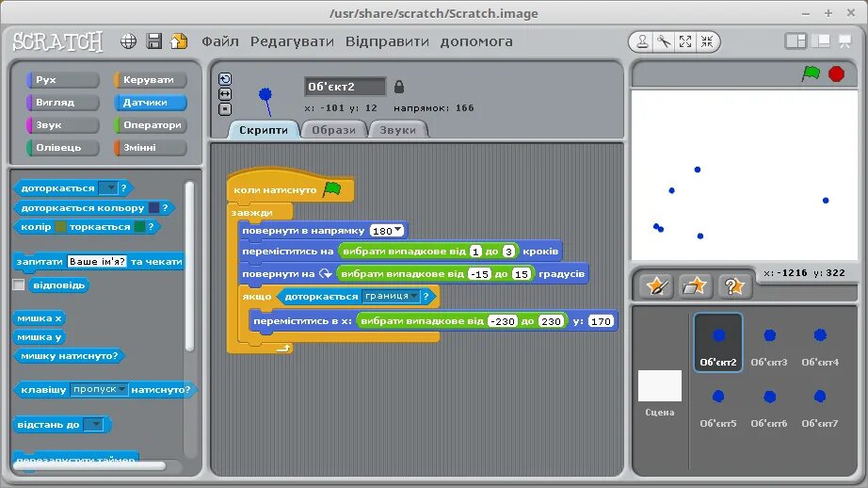868x488 pixels.
Task: Click the blocks palette vertical scrollbar
Action: click(189, 267)
